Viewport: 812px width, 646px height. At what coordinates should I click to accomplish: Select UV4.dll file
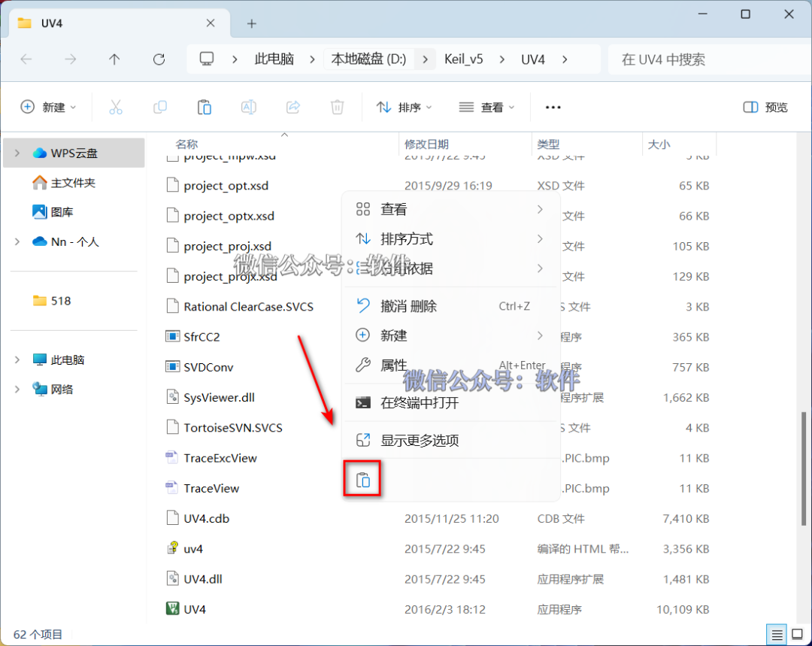[x=194, y=578]
